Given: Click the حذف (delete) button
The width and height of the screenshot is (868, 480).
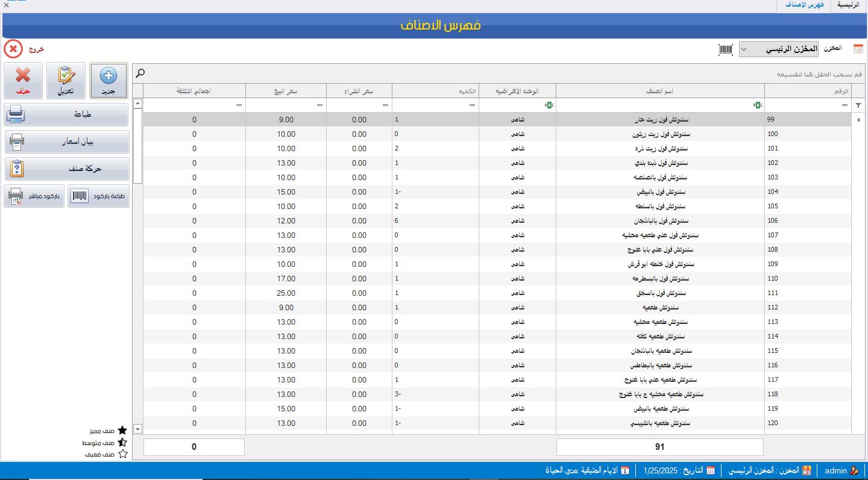Looking at the screenshot, I should (x=23, y=81).
